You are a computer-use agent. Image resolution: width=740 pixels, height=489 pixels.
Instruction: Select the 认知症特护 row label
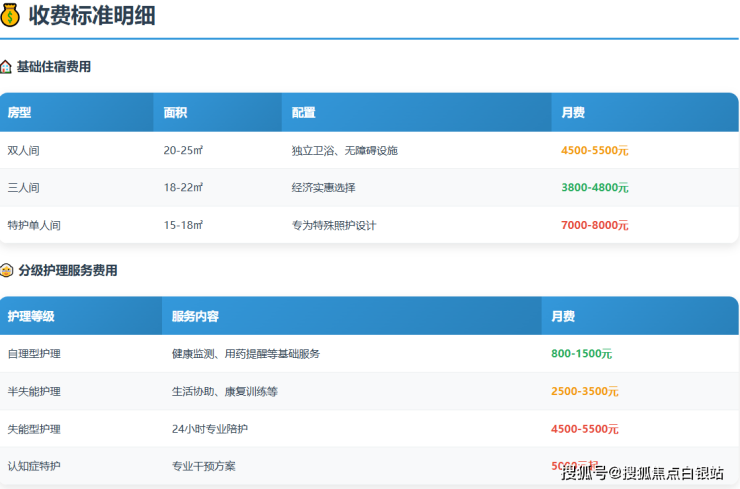pyautogui.click(x=34, y=466)
